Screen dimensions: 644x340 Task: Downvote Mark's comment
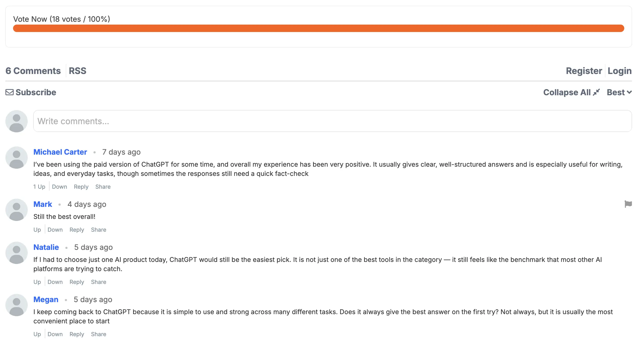click(55, 229)
